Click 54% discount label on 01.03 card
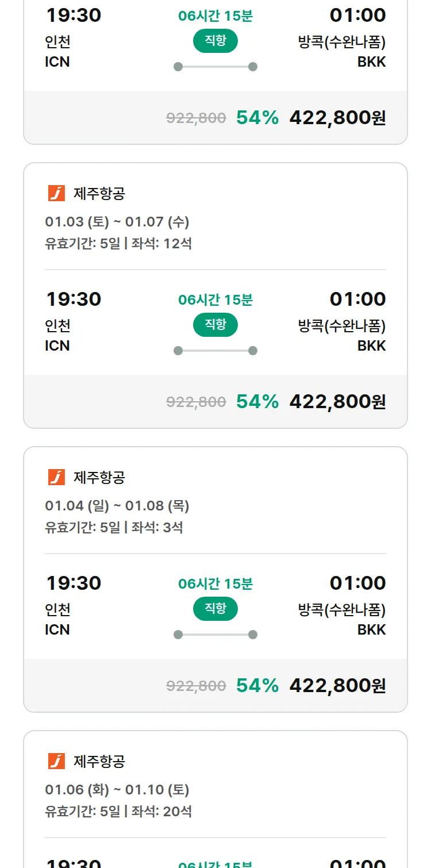 (x=257, y=401)
